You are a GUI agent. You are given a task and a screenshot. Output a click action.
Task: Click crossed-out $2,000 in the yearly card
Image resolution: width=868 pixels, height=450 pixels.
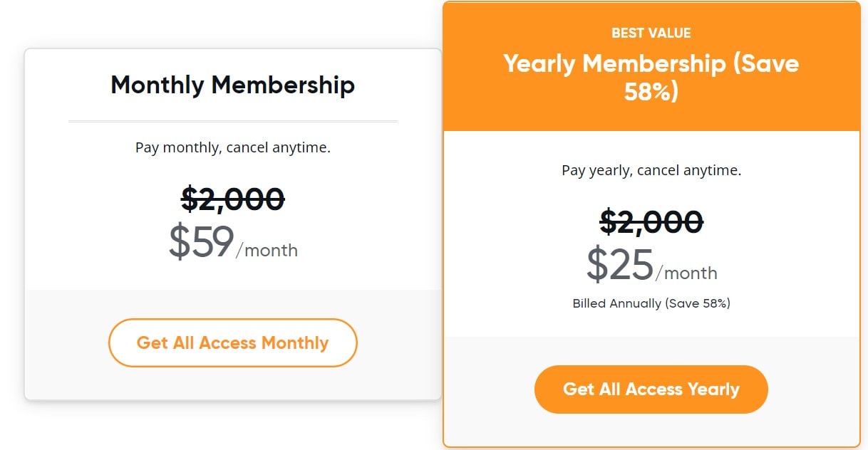click(651, 221)
